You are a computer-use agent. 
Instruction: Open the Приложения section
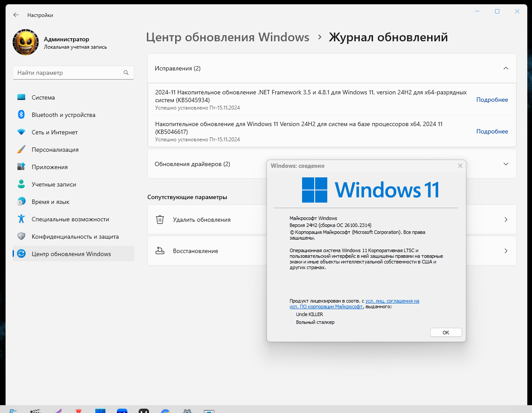click(x=73, y=167)
